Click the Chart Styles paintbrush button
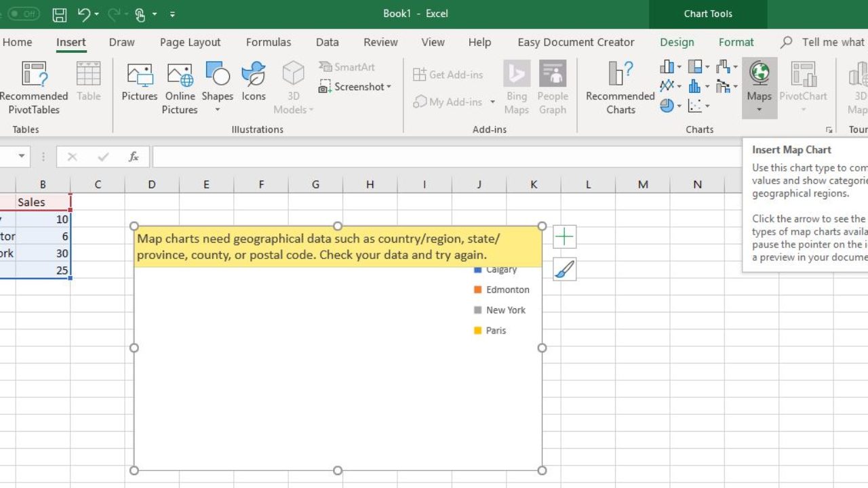Image resolution: width=868 pixels, height=488 pixels. tap(564, 270)
